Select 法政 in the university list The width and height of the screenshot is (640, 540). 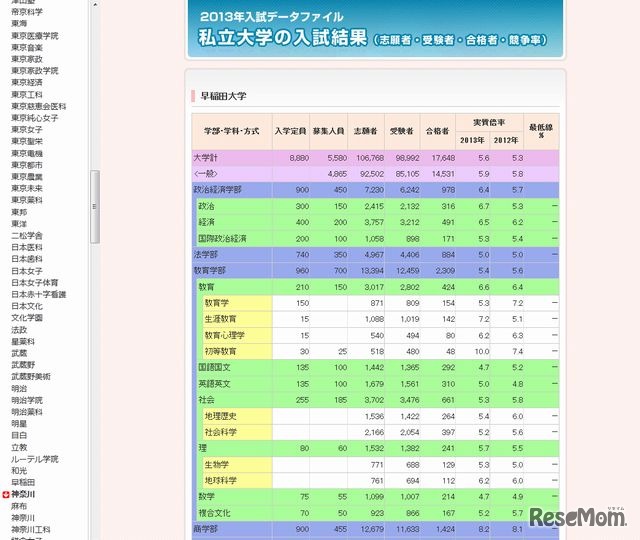point(19,330)
